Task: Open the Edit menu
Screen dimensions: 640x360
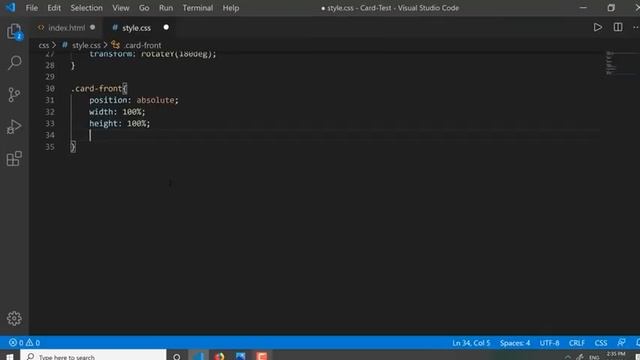Action: (54, 8)
